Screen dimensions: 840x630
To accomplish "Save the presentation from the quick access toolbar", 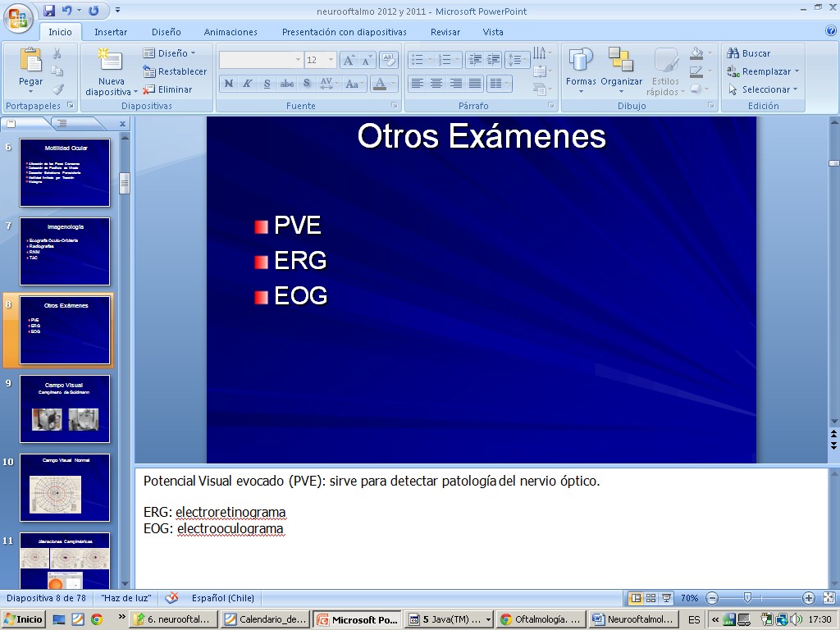I will (x=49, y=11).
